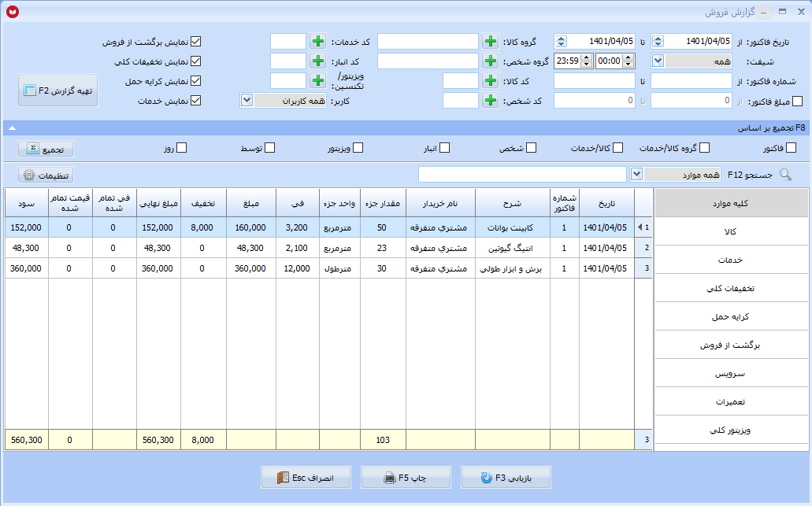Check the مبلغ فاکتور checkbox
The image size is (812, 506).
coord(798,101)
